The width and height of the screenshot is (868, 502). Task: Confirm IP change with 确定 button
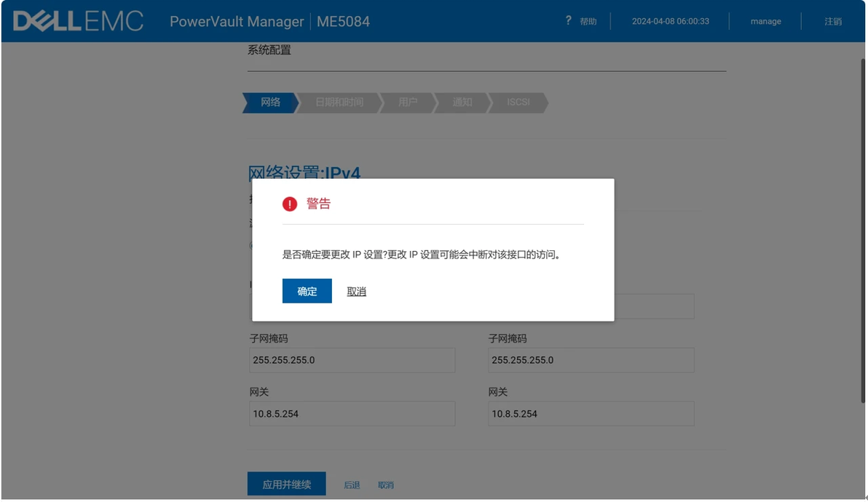coord(307,291)
